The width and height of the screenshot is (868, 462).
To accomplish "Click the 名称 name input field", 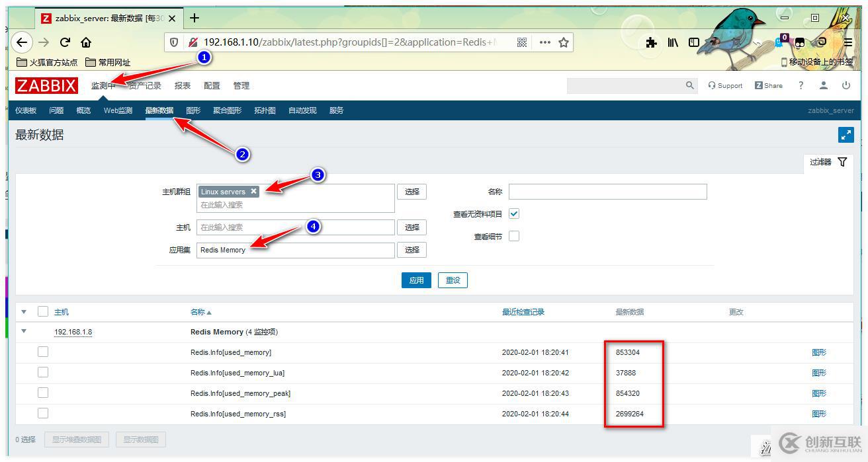I will click(x=606, y=191).
